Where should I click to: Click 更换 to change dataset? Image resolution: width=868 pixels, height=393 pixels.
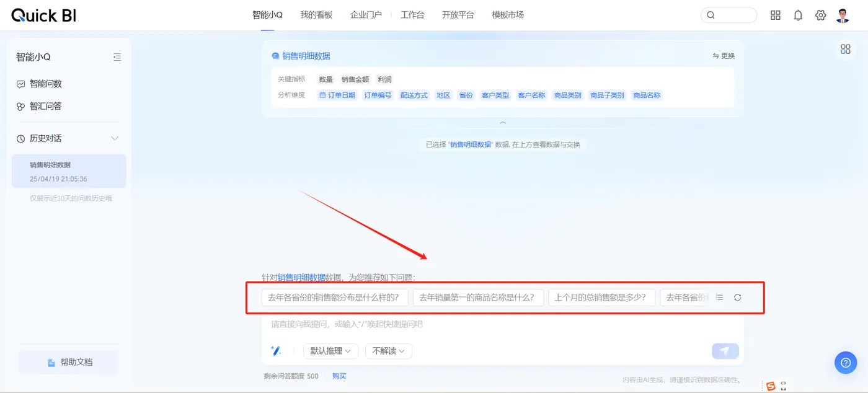pos(724,56)
